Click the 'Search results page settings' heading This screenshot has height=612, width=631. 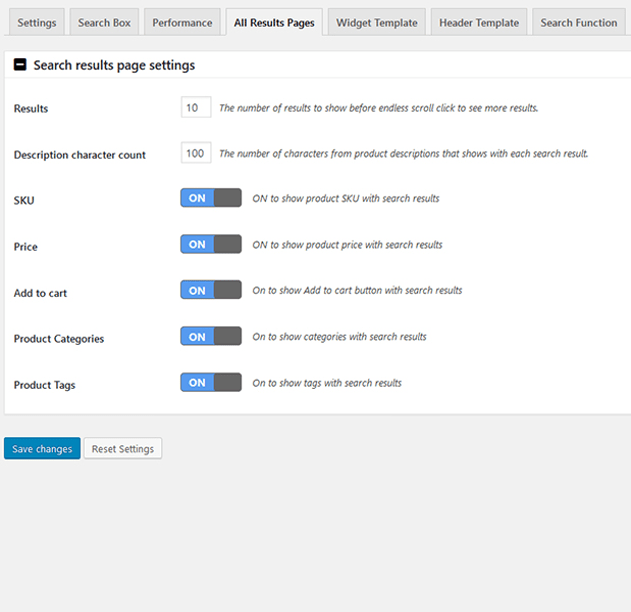(x=114, y=65)
